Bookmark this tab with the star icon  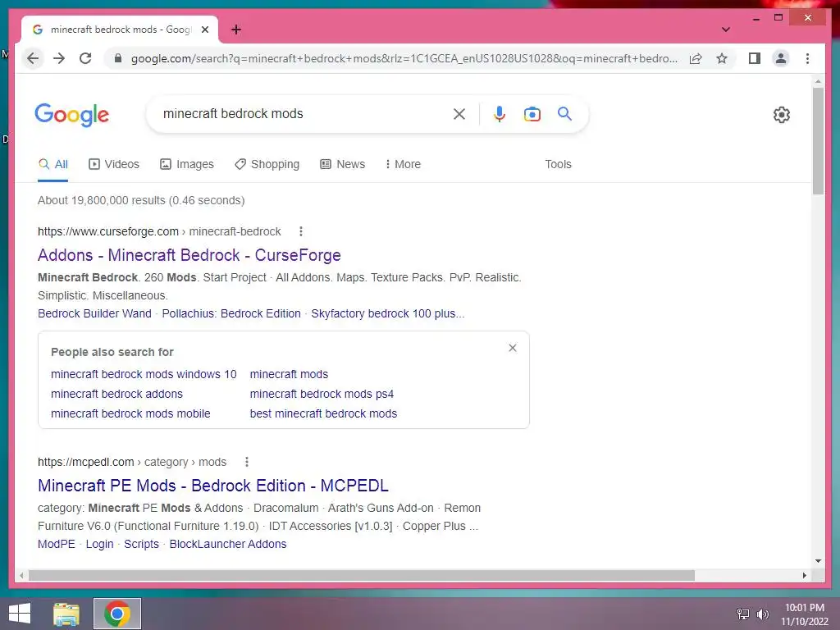pyautogui.click(x=722, y=58)
